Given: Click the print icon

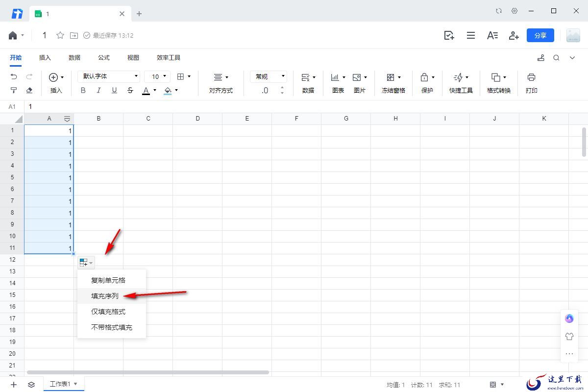Looking at the screenshot, I should (x=531, y=77).
